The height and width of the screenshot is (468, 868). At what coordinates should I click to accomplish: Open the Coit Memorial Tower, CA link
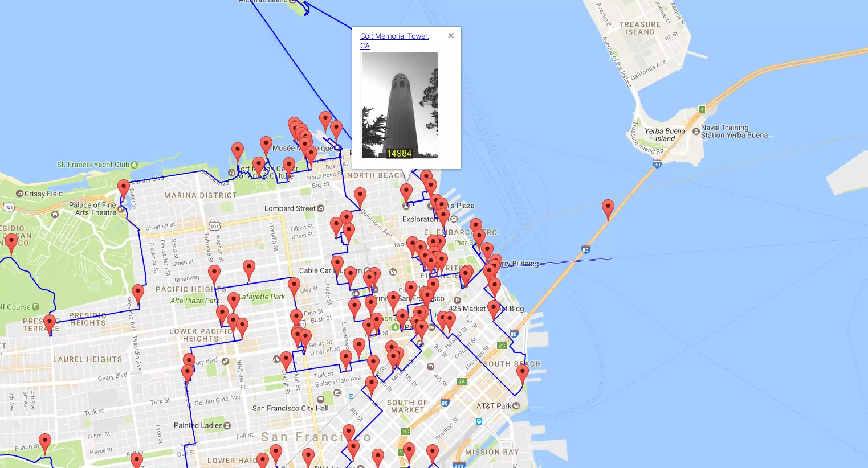coord(394,41)
